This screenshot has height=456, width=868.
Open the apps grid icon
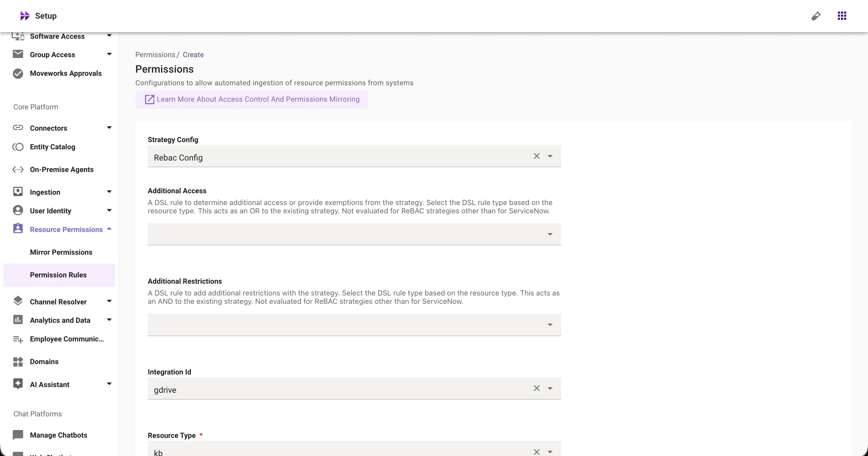pos(842,16)
